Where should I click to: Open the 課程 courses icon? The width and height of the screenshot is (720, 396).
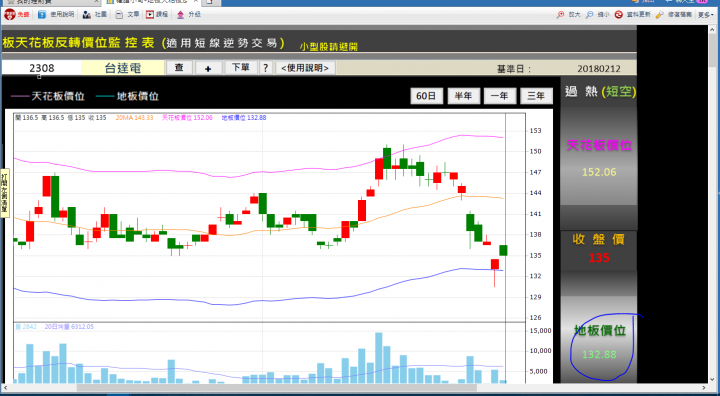click(150, 15)
